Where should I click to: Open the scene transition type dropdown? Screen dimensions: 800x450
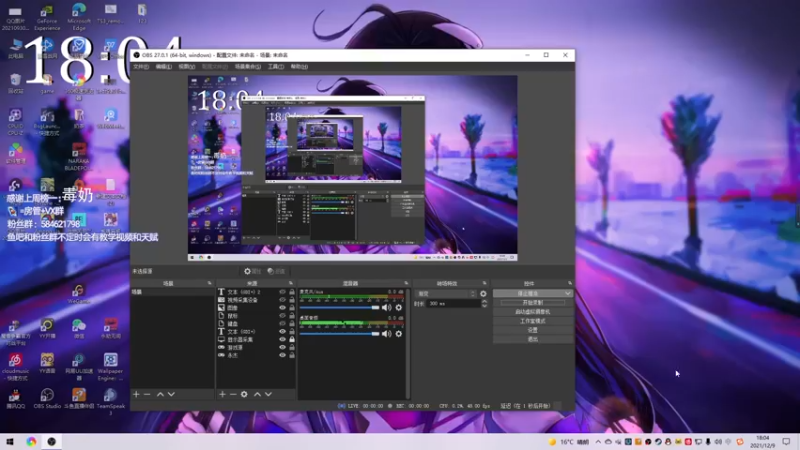[x=447, y=294]
